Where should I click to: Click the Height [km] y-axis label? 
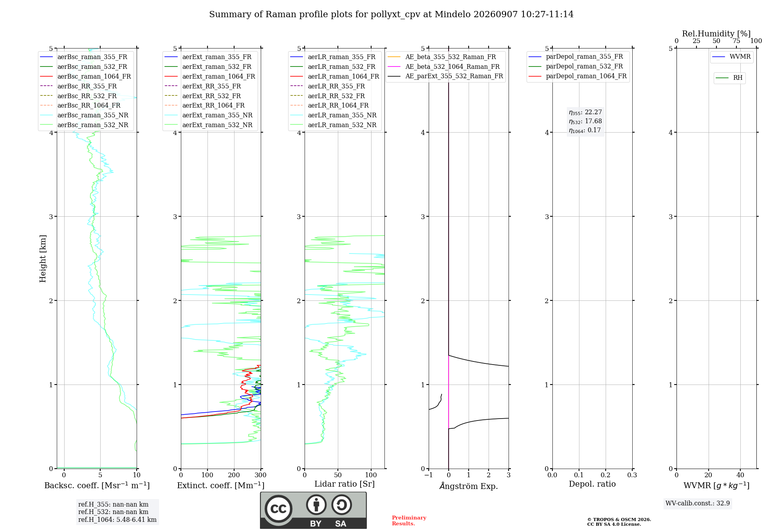pyautogui.click(x=43, y=259)
